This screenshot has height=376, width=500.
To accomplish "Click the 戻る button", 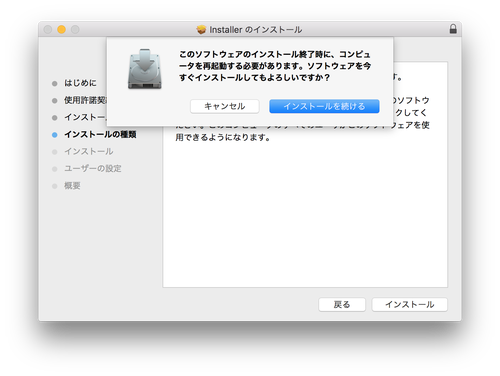I will click(342, 304).
